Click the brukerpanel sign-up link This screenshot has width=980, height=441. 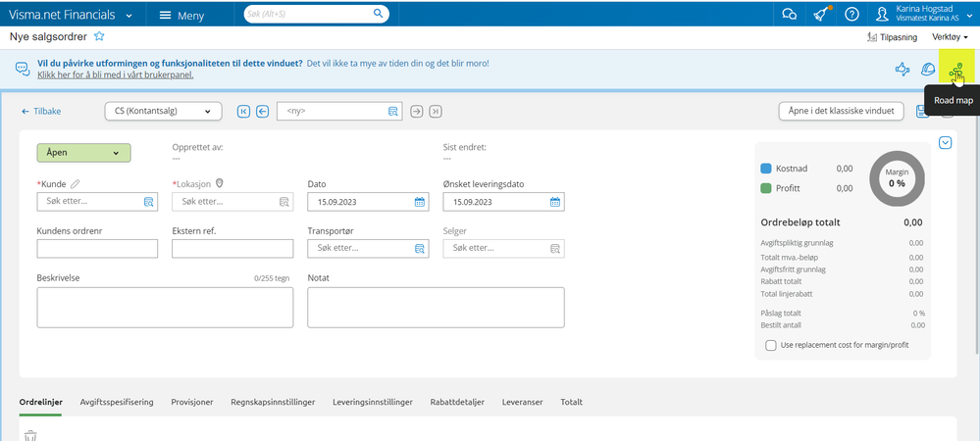click(115, 74)
